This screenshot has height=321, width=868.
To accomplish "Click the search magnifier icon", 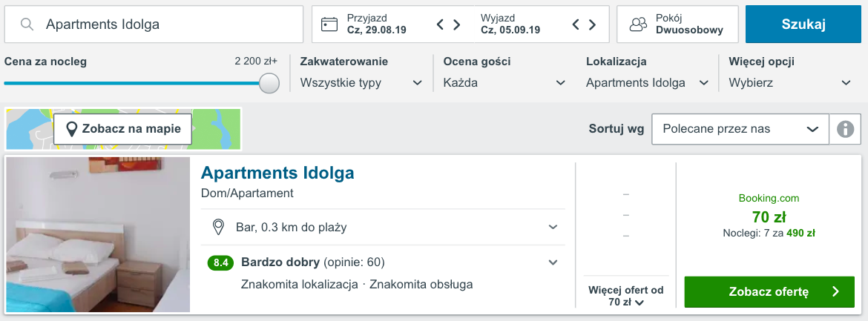I will coord(27,24).
